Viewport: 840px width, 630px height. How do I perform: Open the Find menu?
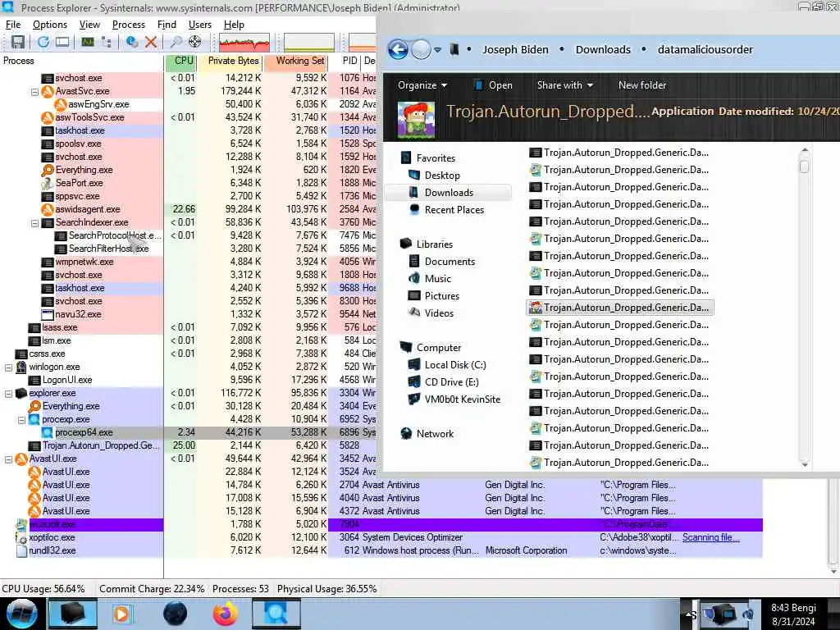point(167,25)
